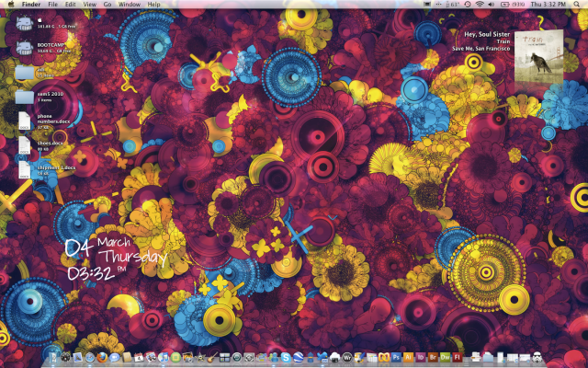Select the sem5 2010 folder
The image size is (588, 368).
25,96
